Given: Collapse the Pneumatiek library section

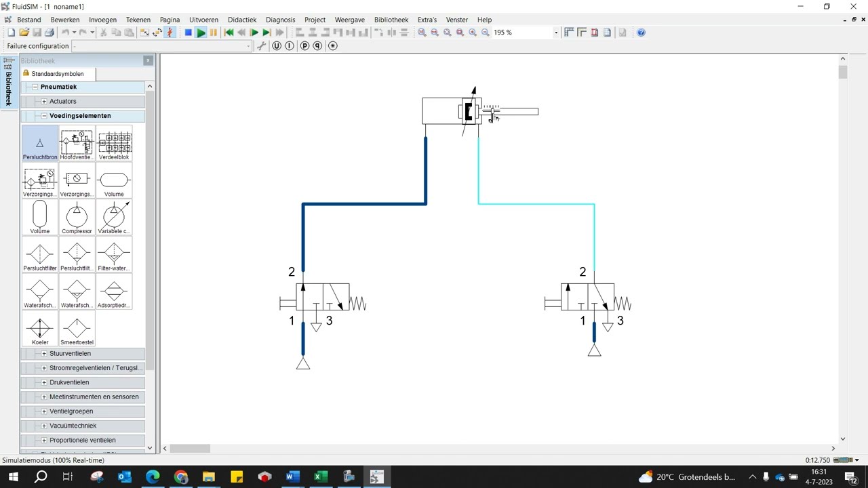Looking at the screenshot, I should 35,87.
